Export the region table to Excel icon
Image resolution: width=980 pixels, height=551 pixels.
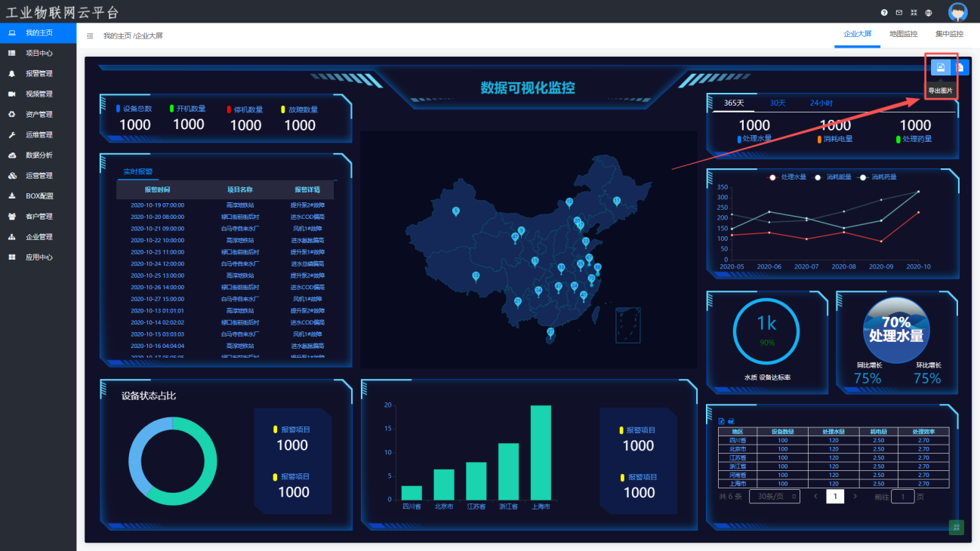click(721, 420)
